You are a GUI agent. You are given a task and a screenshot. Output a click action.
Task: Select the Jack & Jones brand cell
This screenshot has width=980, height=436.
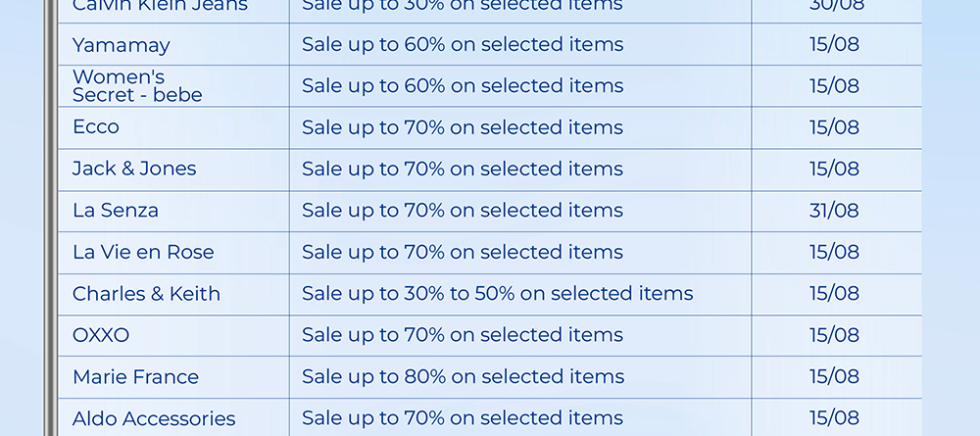[134, 169]
